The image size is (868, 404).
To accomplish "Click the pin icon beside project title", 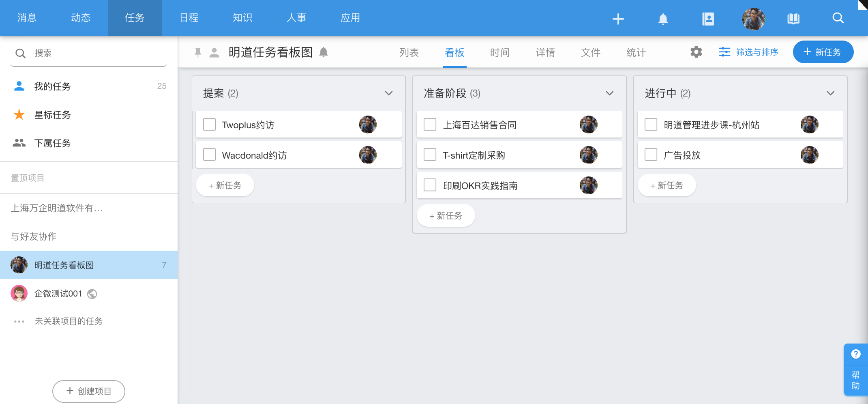I will [198, 52].
